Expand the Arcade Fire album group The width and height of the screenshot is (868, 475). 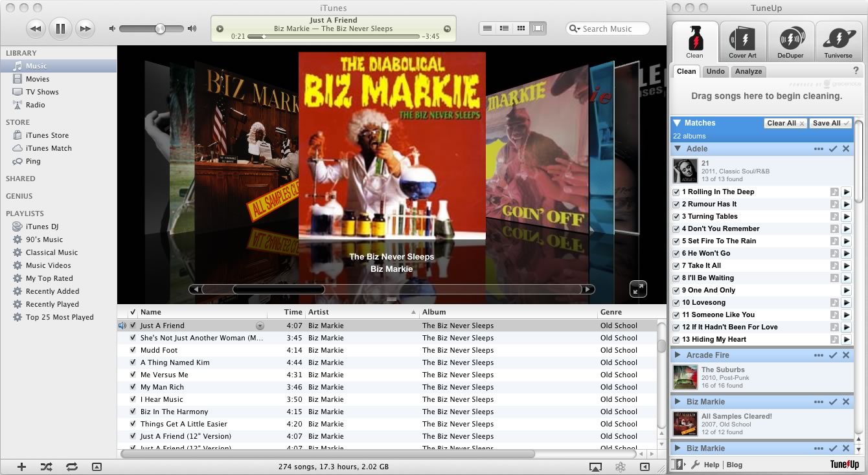(678, 355)
